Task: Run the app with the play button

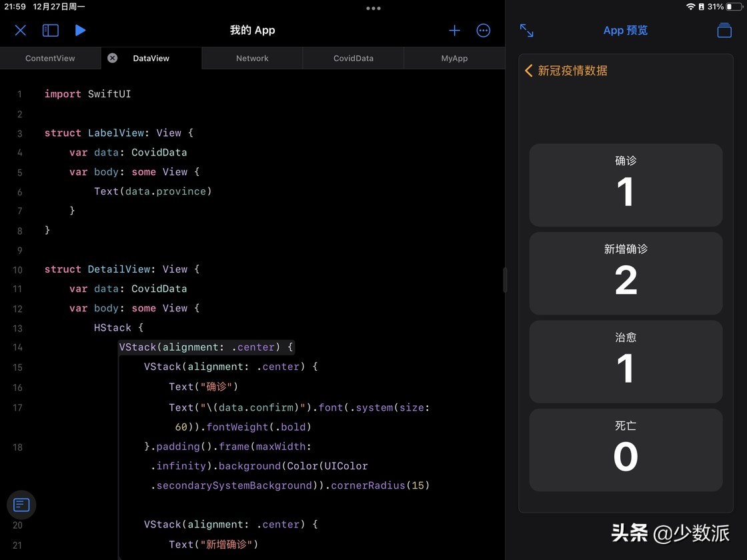Action: point(80,31)
